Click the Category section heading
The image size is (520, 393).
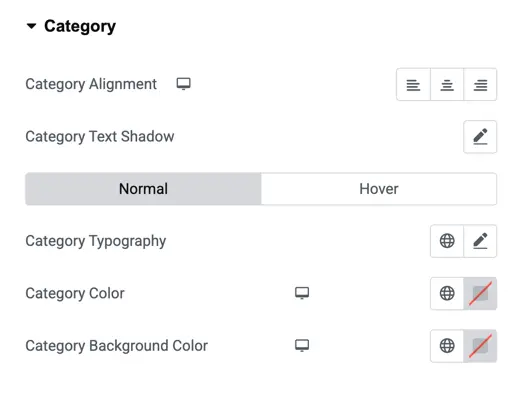click(x=80, y=27)
